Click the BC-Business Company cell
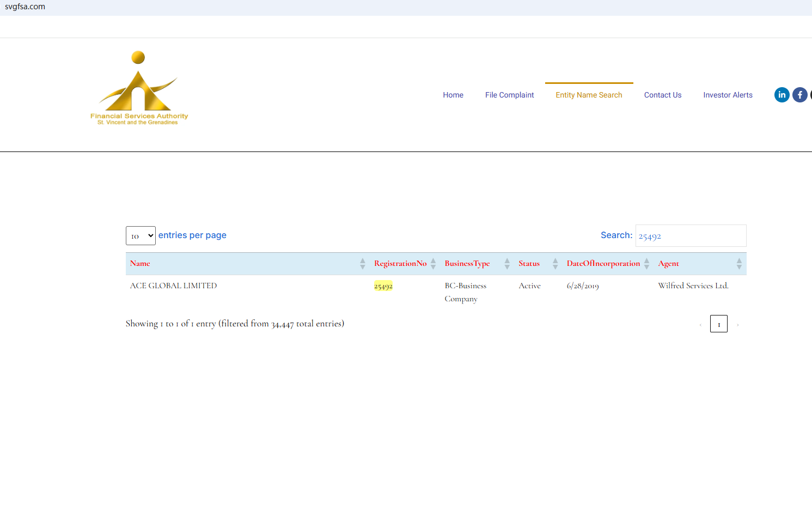The image size is (812, 528). click(x=466, y=292)
